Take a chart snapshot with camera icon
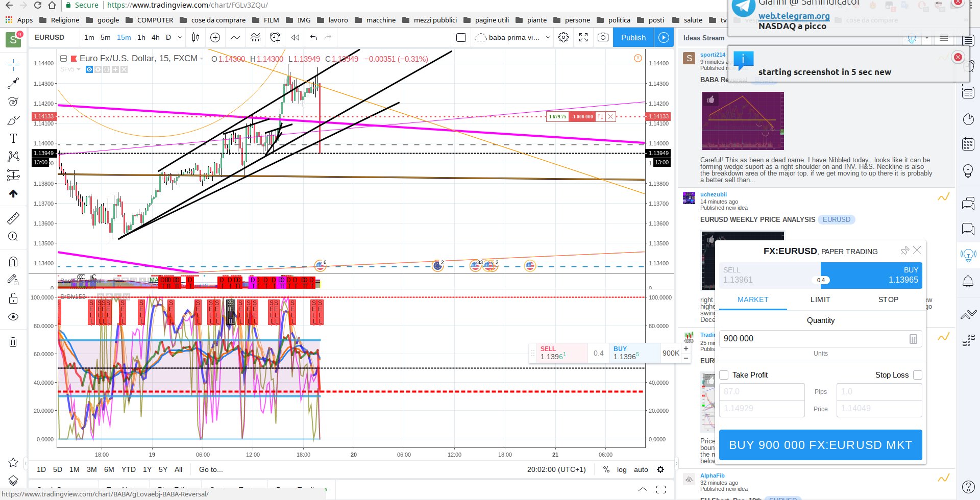This screenshot has height=500, width=980. (x=603, y=37)
